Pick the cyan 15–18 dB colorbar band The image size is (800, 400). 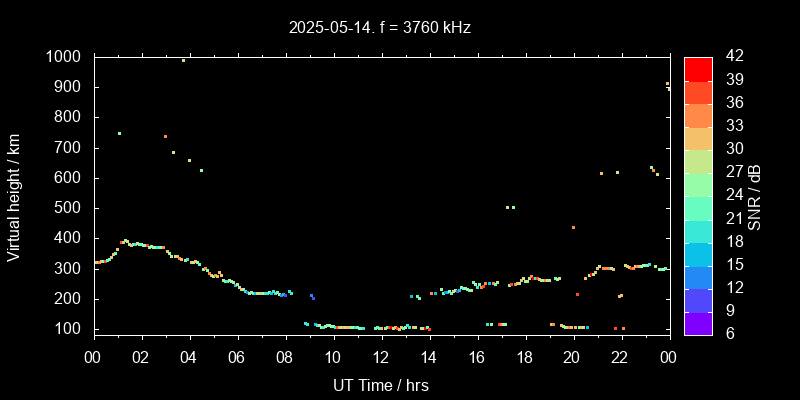(698, 253)
